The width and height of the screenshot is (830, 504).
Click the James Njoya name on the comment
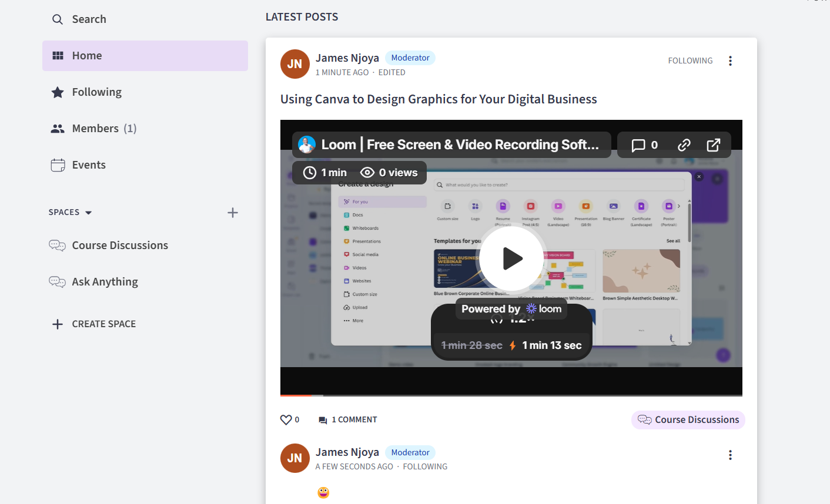click(347, 452)
